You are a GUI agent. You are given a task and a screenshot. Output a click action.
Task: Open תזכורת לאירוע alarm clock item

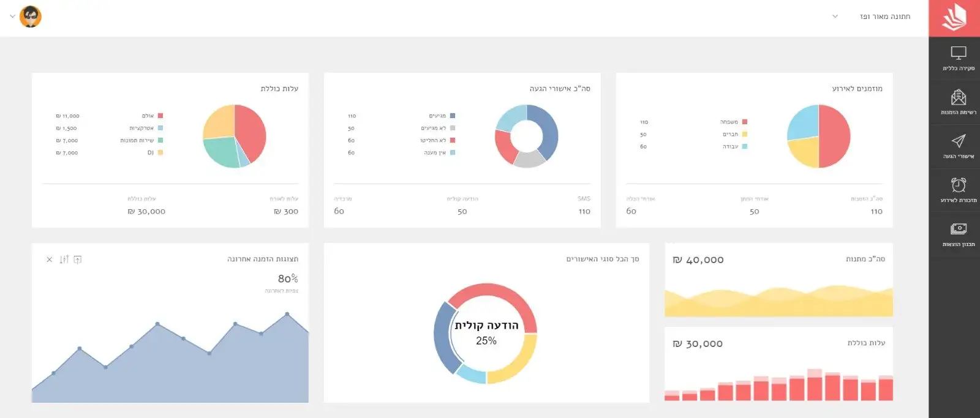pyautogui.click(x=959, y=191)
